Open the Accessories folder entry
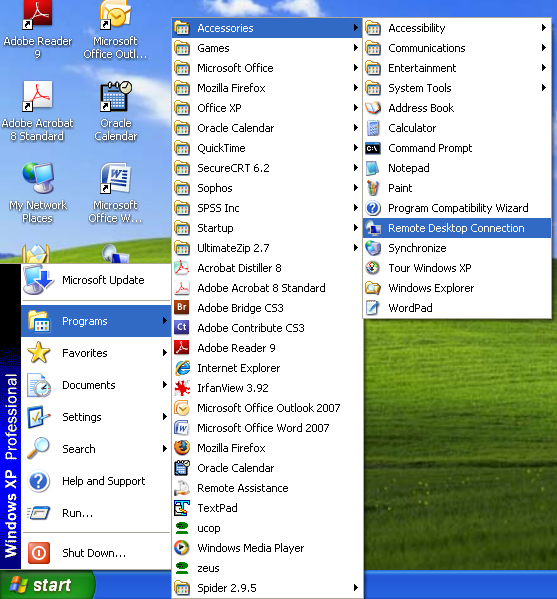 tap(267, 28)
